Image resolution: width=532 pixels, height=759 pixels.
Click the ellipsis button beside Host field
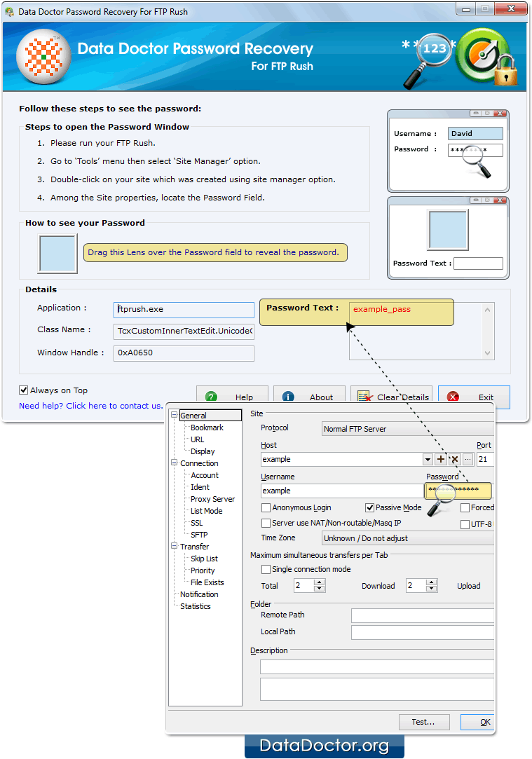click(468, 459)
